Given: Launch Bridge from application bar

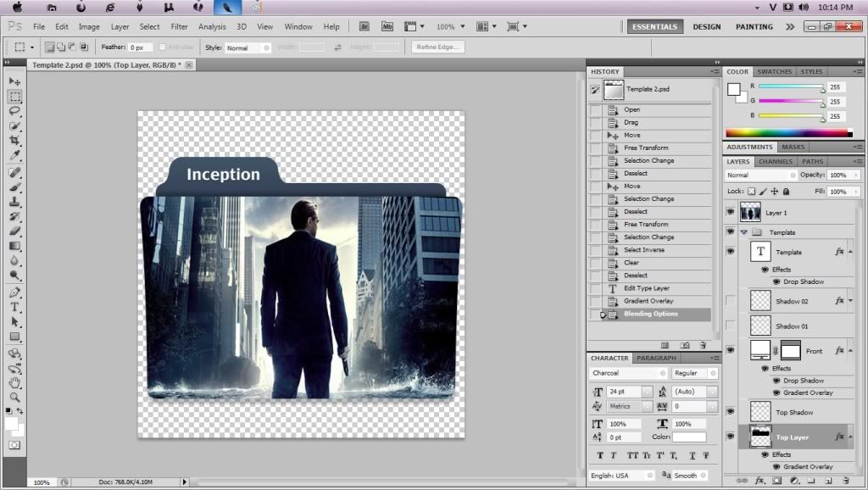Looking at the screenshot, I should click(x=364, y=26).
